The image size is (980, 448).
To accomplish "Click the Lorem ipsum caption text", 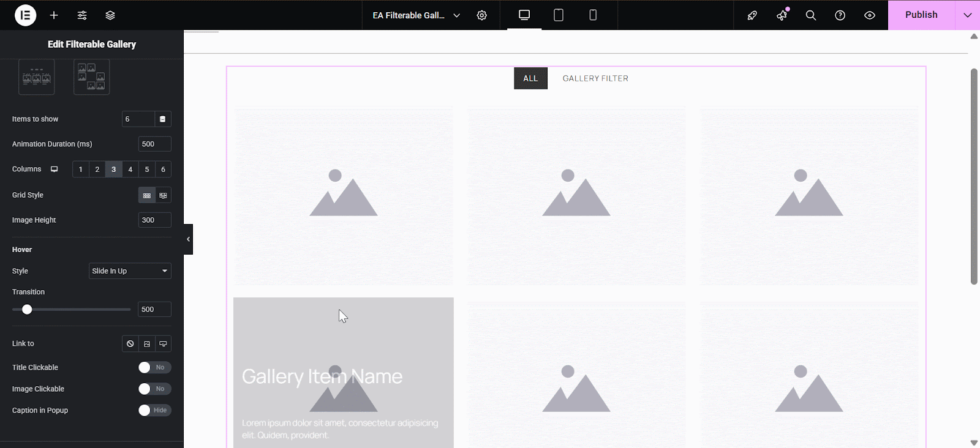I will tap(340, 429).
